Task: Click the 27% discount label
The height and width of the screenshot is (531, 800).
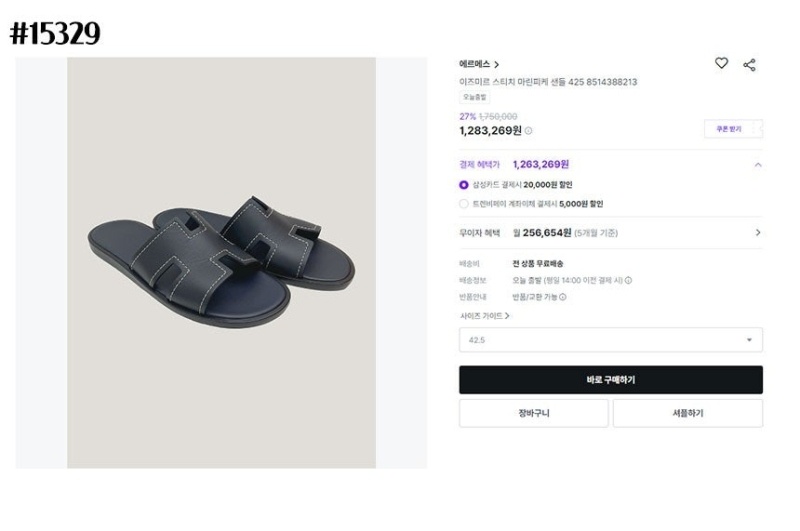Action: [467, 116]
